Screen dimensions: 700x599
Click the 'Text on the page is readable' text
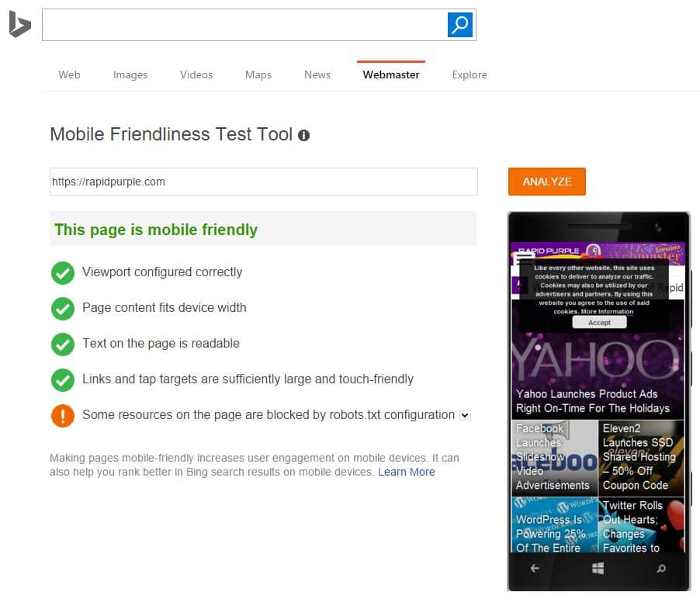161,343
